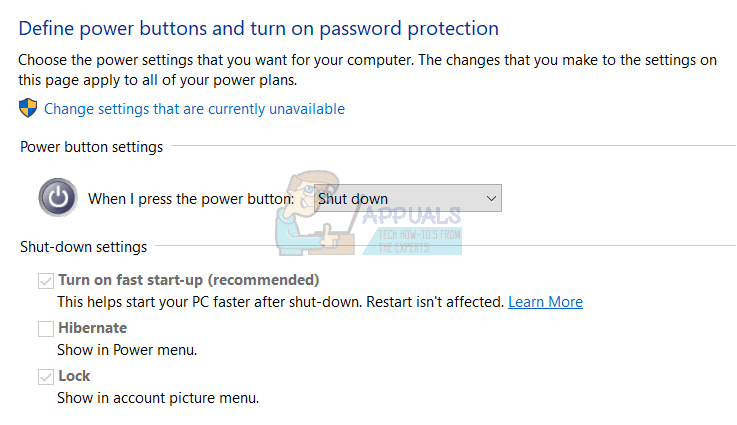Click the "Shut-down settings" section header
The height and width of the screenshot is (425, 737).
pos(83,247)
